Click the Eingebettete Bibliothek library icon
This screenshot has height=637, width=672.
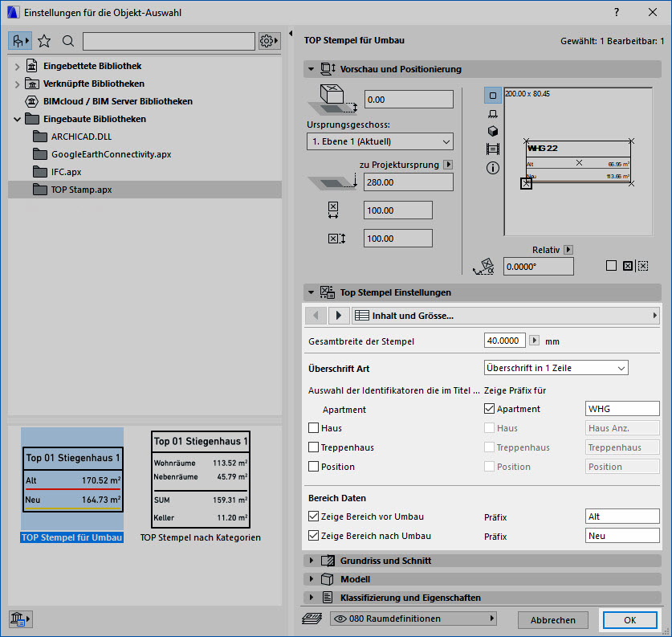point(32,66)
